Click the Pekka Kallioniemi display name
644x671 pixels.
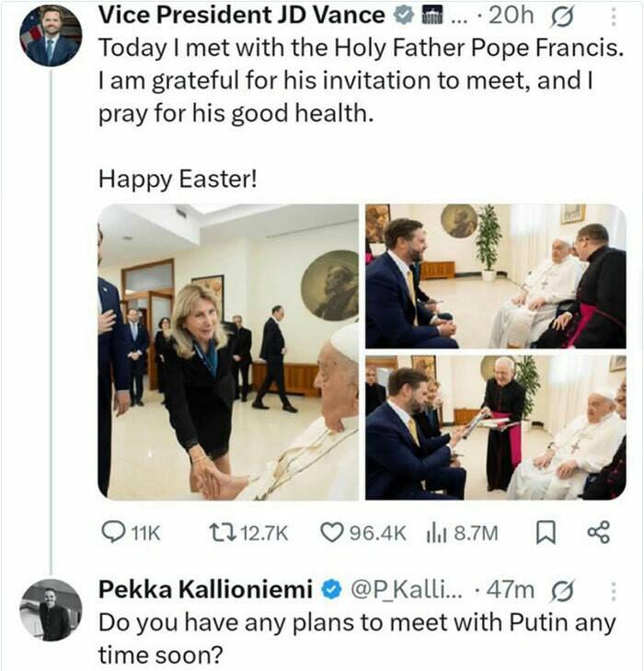click(204, 590)
